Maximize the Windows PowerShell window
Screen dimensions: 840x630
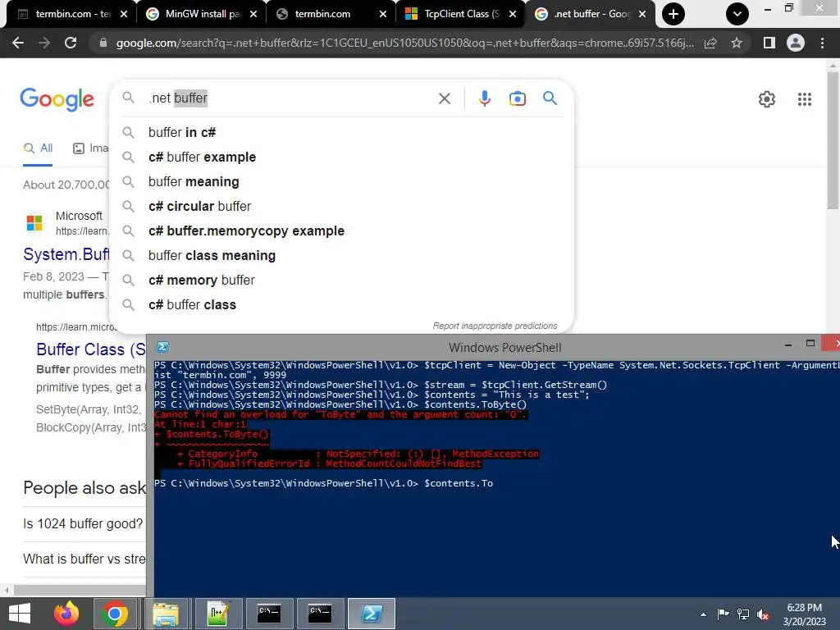810,344
